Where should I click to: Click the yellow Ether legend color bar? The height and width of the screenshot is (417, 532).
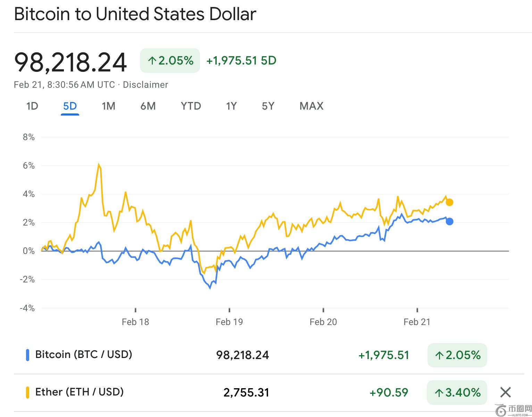(x=27, y=392)
